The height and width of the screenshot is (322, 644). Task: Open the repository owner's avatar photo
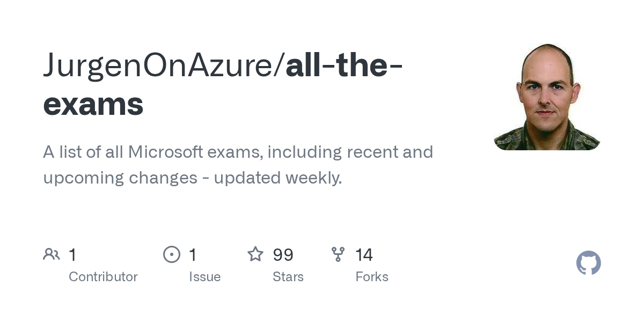[547, 97]
